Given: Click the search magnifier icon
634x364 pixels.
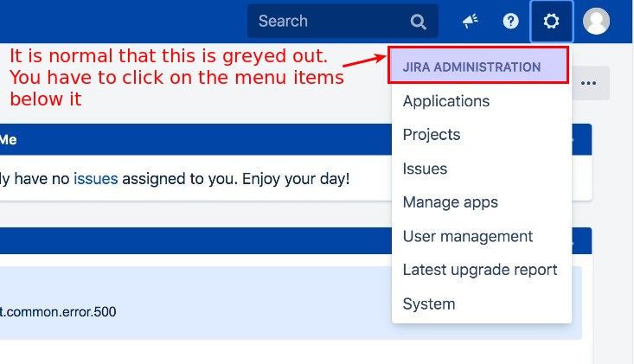Looking at the screenshot, I should 418,22.
